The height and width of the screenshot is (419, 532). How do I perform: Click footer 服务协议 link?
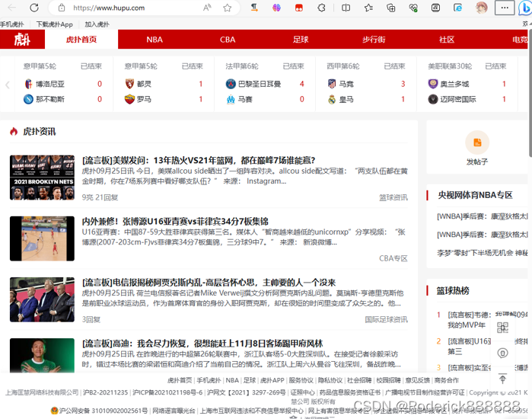tap(301, 380)
